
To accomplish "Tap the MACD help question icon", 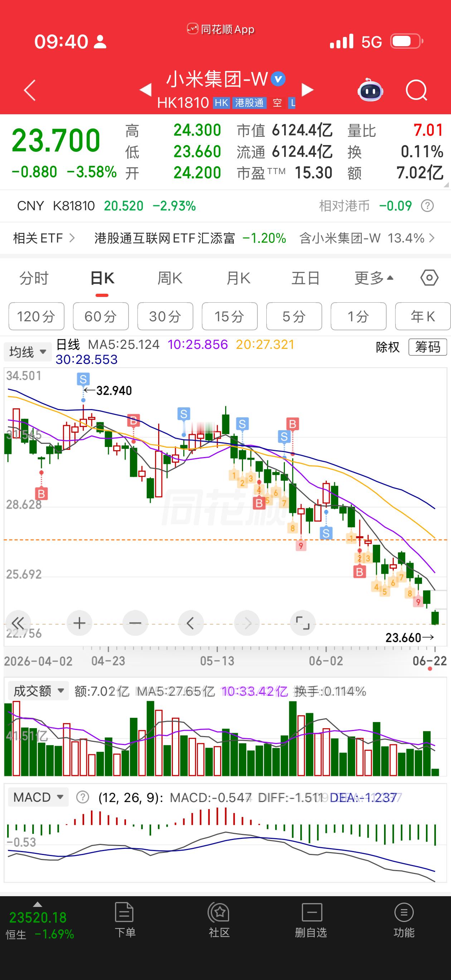I will (x=83, y=797).
